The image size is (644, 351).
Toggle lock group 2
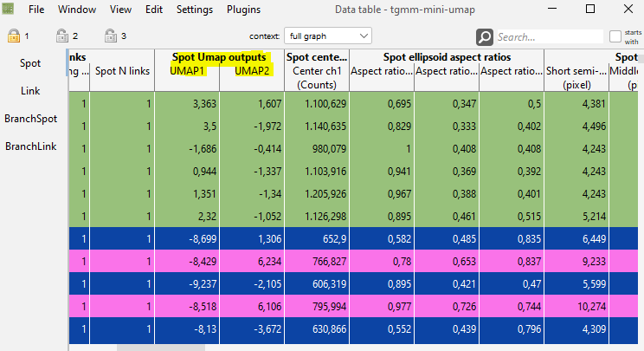click(62, 36)
